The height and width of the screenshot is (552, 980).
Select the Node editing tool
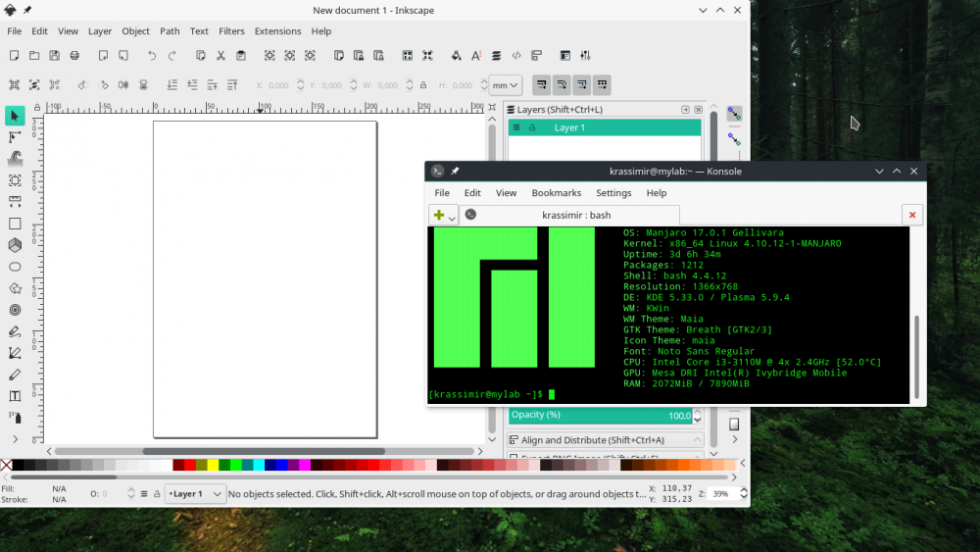coord(15,137)
